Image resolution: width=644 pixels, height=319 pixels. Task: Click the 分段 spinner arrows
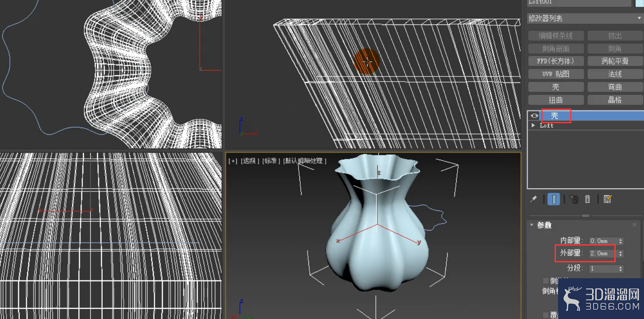620,268
